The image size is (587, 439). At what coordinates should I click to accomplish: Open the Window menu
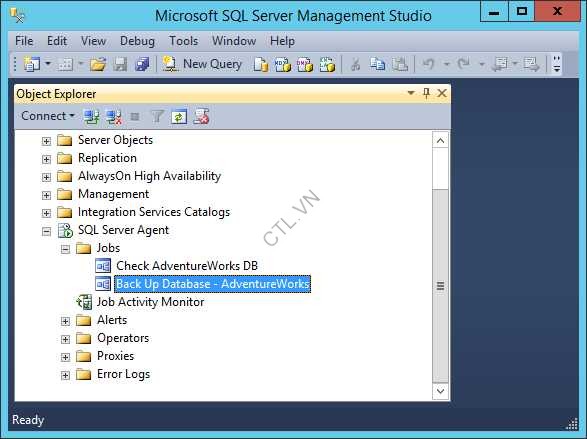click(x=234, y=41)
